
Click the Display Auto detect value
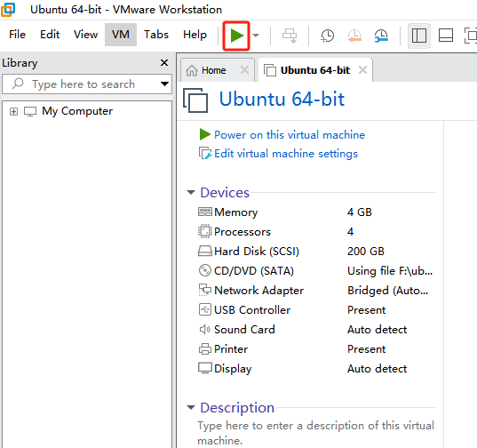(377, 369)
